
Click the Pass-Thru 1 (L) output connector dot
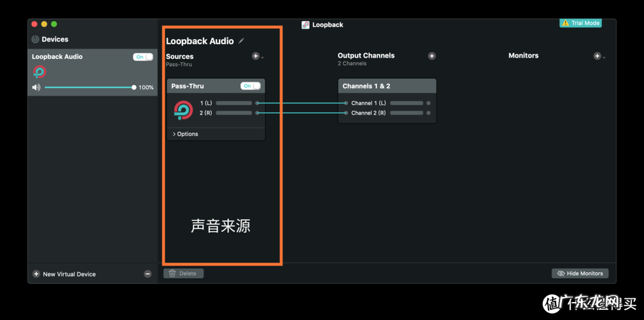(257, 103)
